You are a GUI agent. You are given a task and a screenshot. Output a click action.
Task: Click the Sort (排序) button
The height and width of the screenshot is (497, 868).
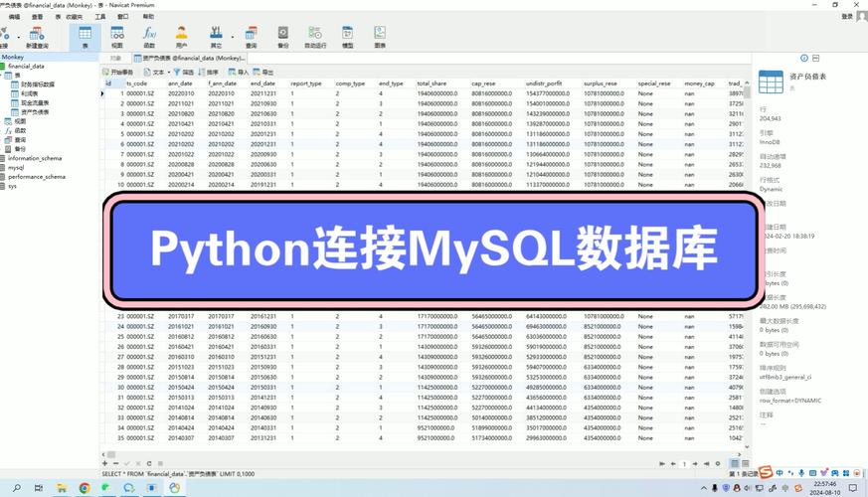(x=209, y=72)
